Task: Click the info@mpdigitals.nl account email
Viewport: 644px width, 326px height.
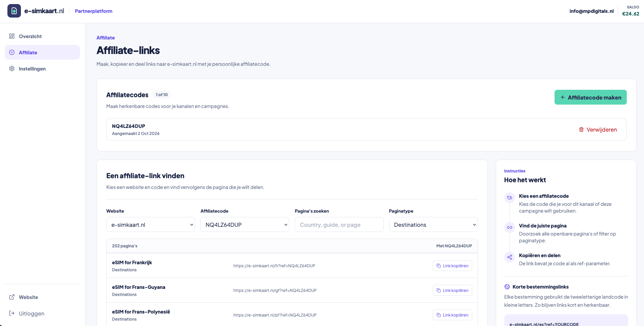Action: (591, 11)
